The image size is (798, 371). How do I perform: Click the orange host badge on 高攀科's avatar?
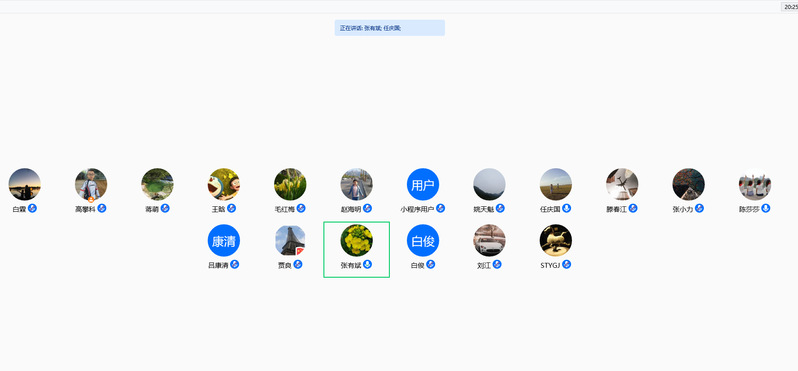[91, 199]
